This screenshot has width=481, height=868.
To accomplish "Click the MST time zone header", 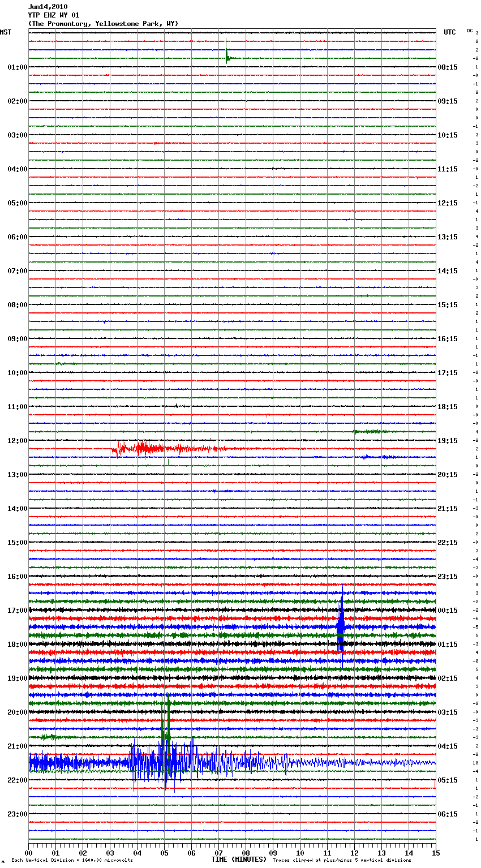I will [x=6, y=32].
